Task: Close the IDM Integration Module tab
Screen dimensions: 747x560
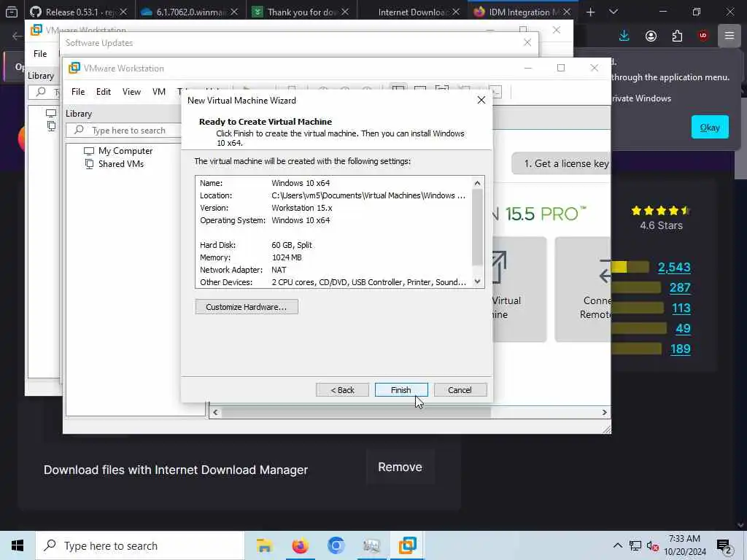Action: (x=566, y=12)
